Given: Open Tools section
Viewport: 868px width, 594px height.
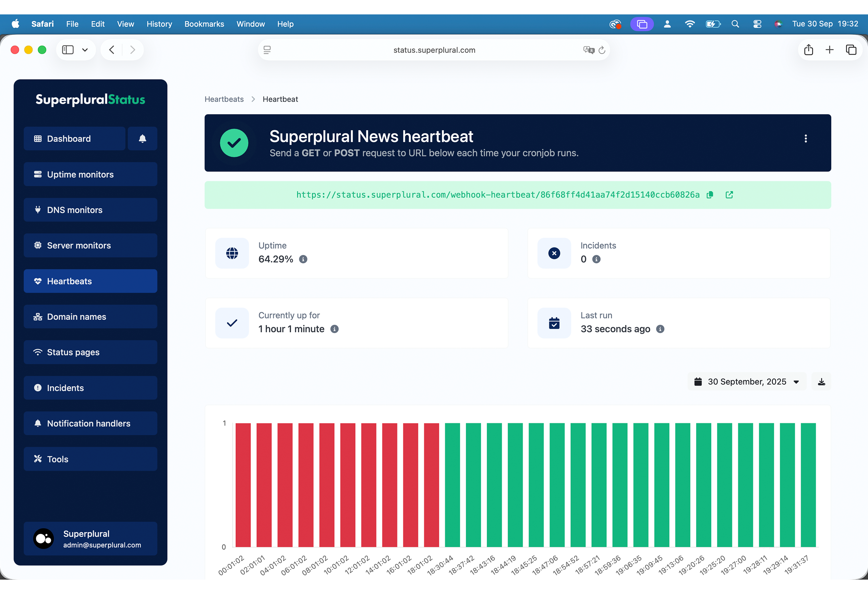Looking at the screenshot, I should tap(91, 459).
